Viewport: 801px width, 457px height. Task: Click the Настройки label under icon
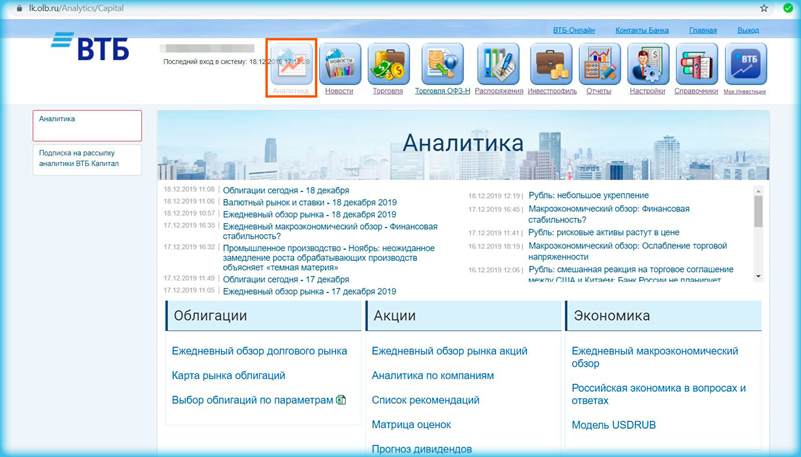click(x=647, y=91)
